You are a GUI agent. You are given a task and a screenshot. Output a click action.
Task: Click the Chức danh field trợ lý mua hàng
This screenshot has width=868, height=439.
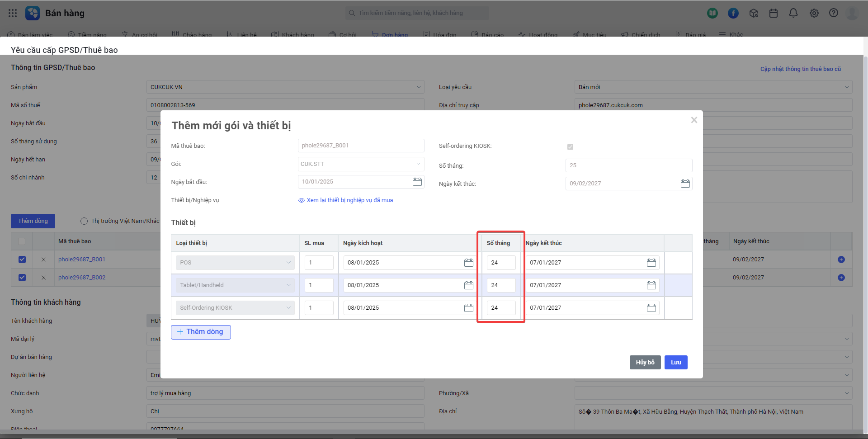click(285, 393)
